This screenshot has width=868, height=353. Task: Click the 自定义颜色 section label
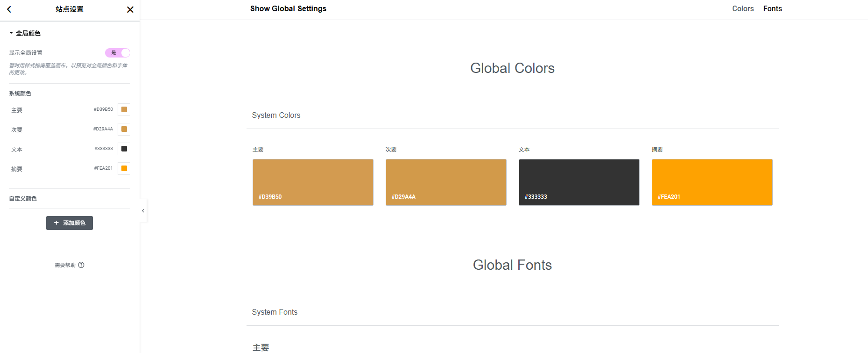pos(23,199)
